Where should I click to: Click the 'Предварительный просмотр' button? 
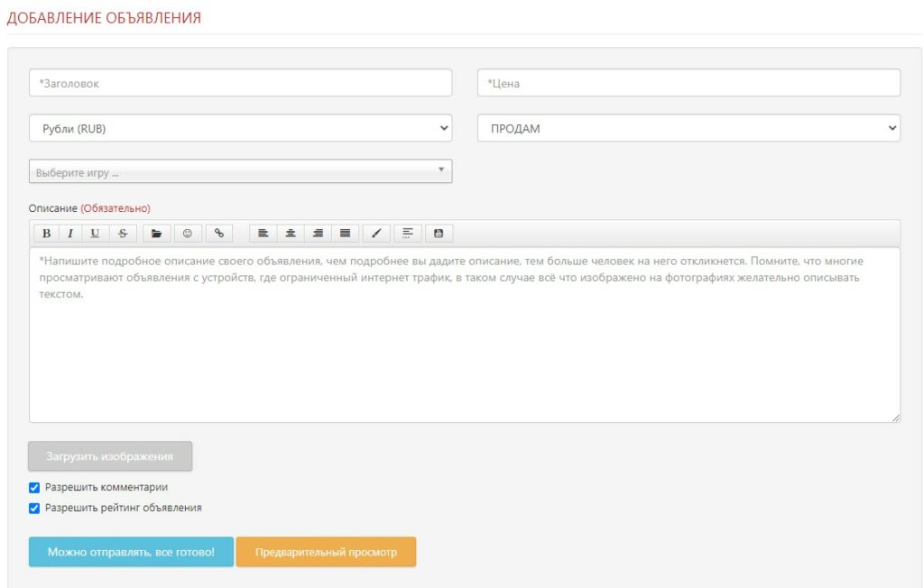pyautogui.click(x=326, y=552)
